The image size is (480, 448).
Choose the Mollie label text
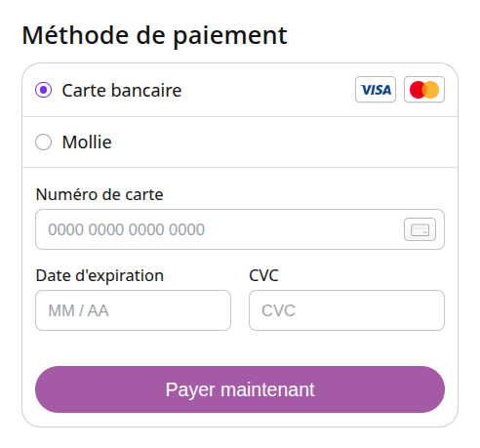coord(87,143)
